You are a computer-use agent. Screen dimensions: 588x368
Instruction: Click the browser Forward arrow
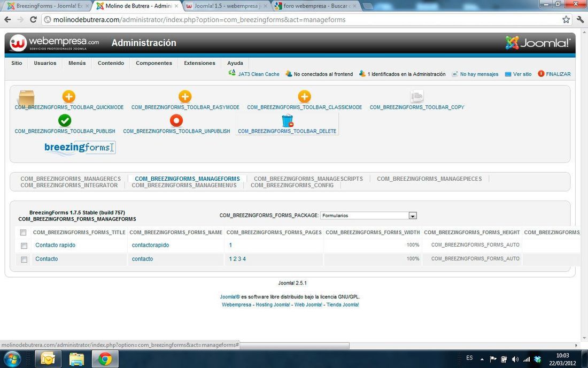click(x=21, y=19)
